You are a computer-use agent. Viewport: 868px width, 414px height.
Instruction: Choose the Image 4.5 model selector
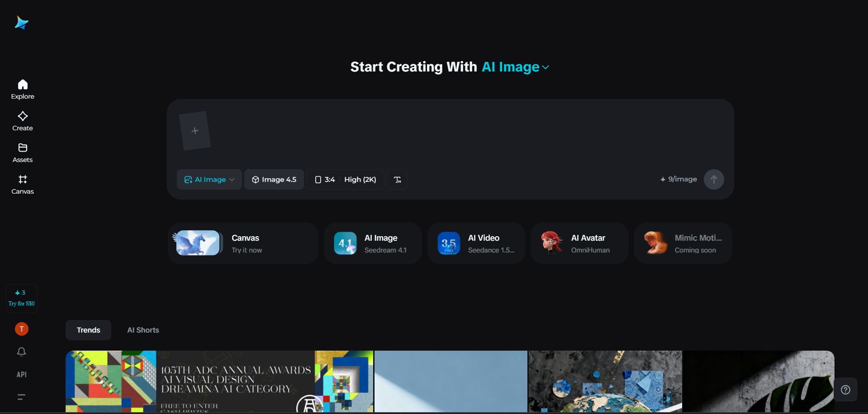coord(274,180)
